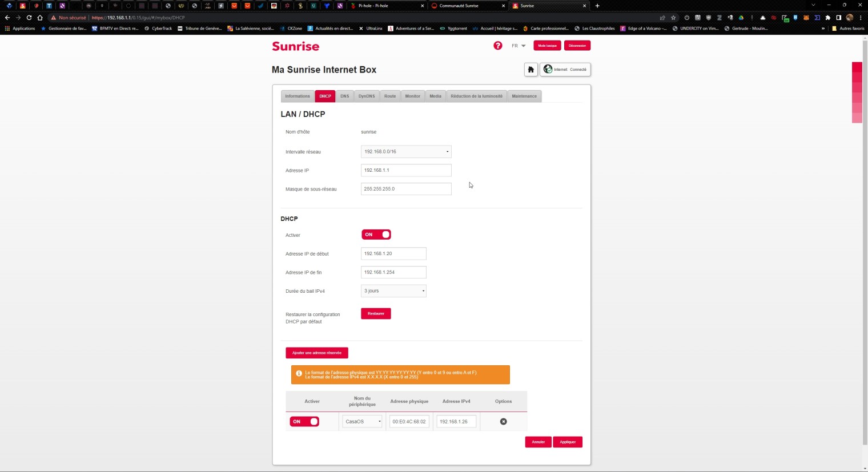Screen dimensions: 868x472
Task: Open the CasaOS device name dropdown
Action: pyautogui.click(x=363, y=422)
